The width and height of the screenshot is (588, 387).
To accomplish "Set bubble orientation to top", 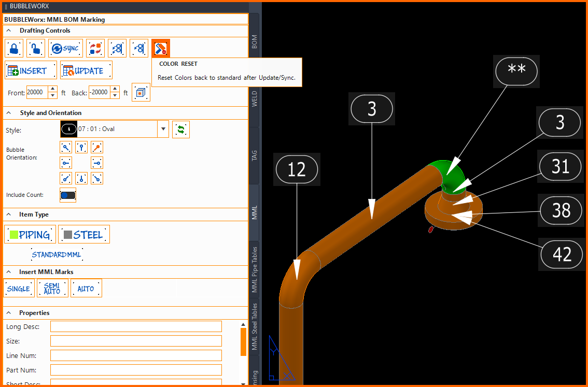I will 81,147.
